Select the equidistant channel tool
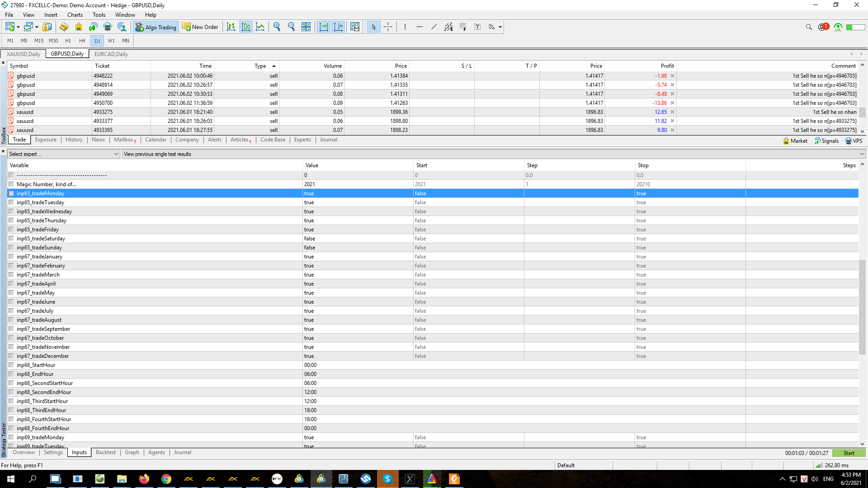 click(x=448, y=27)
